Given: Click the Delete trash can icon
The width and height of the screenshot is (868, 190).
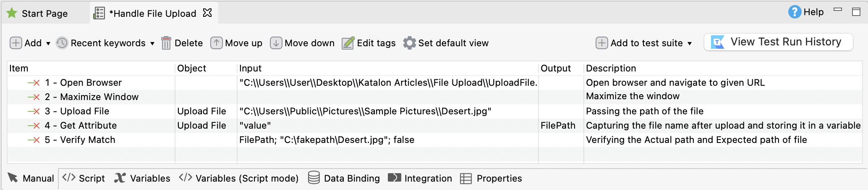Looking at the screenshot, I should click(166, 43).
